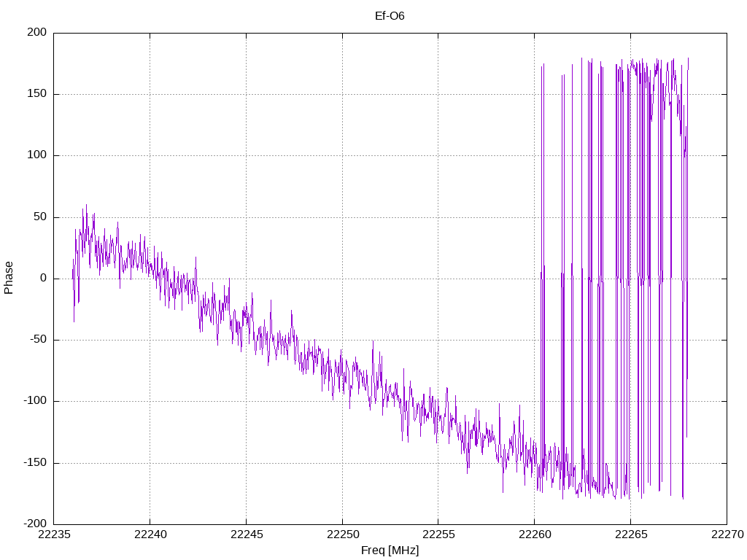The width and height of the screenshot is (747, 560).
Task: Click the Ef-O6 plot title
Action: click(x=390, y=16)
